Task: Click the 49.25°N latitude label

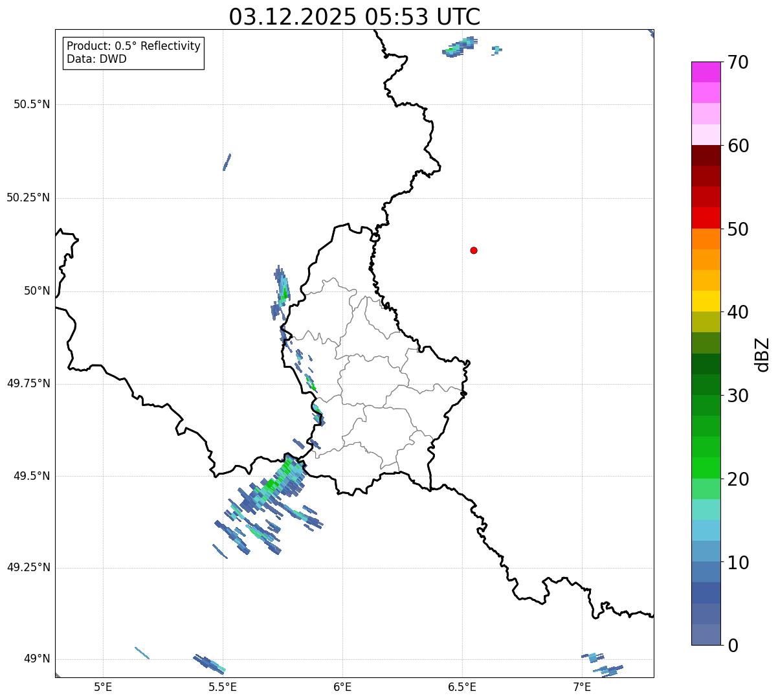Action: (x=28, y=567)
